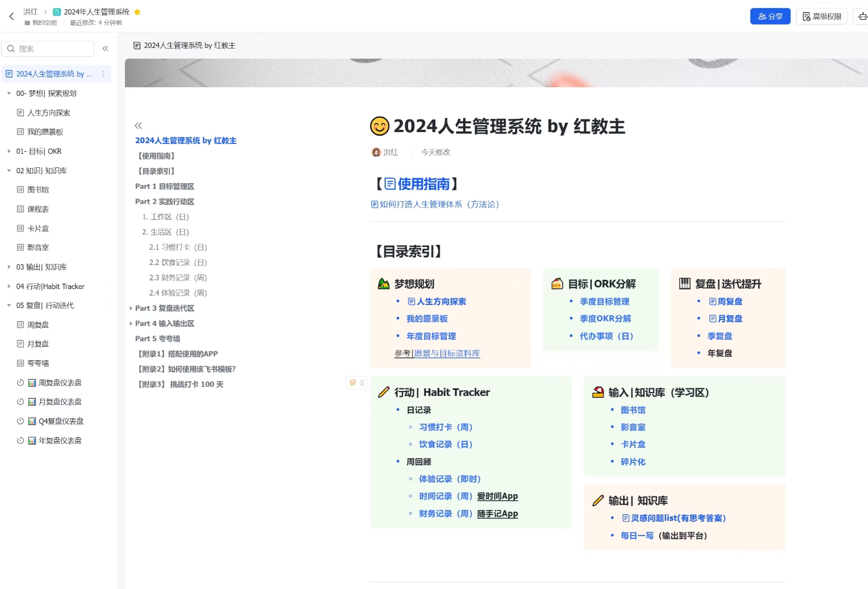Open the 周复盘仪表盘 dashboard in sidebar
Image resolution: width=868 pixels, height=589 pixels.
pyautogui.click(x=59, y=383)
